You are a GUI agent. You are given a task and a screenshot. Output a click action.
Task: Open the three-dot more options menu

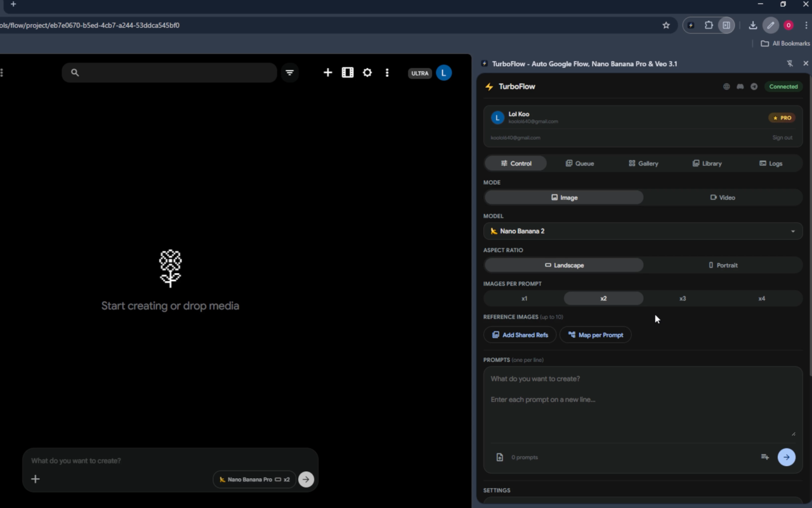(x=387, y=73)
